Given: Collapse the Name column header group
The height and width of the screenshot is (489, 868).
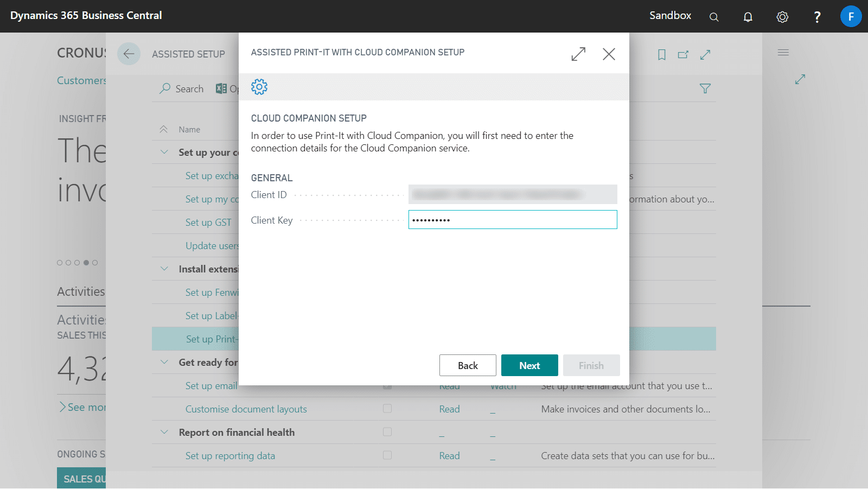Looking at the screenshot, I should pos(164,129).
